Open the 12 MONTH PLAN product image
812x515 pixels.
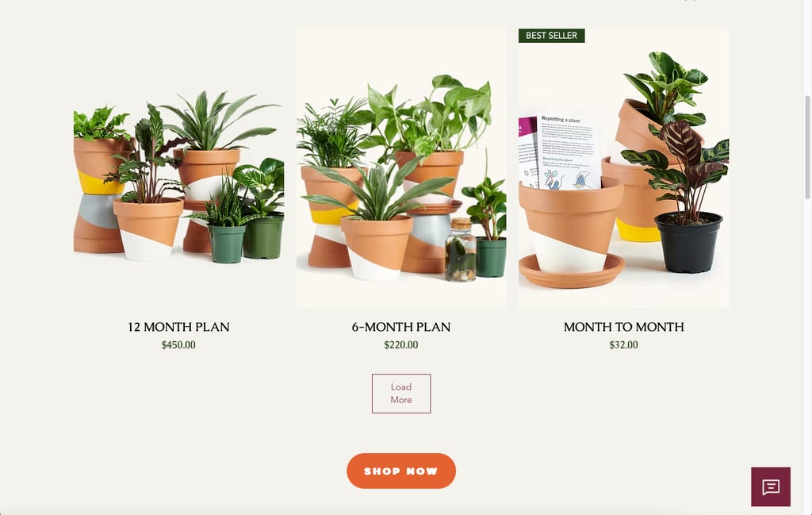tap(178, 168)
